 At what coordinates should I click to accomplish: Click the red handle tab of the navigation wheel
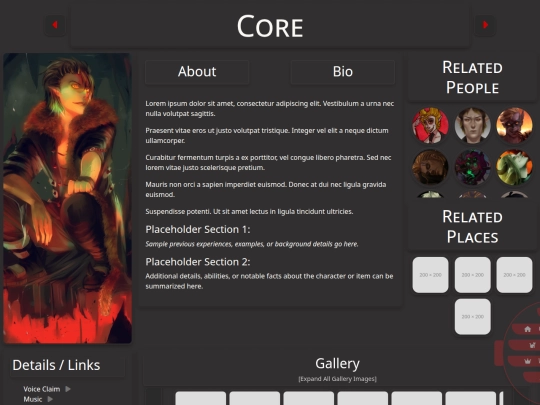click(x=499, y=353)
